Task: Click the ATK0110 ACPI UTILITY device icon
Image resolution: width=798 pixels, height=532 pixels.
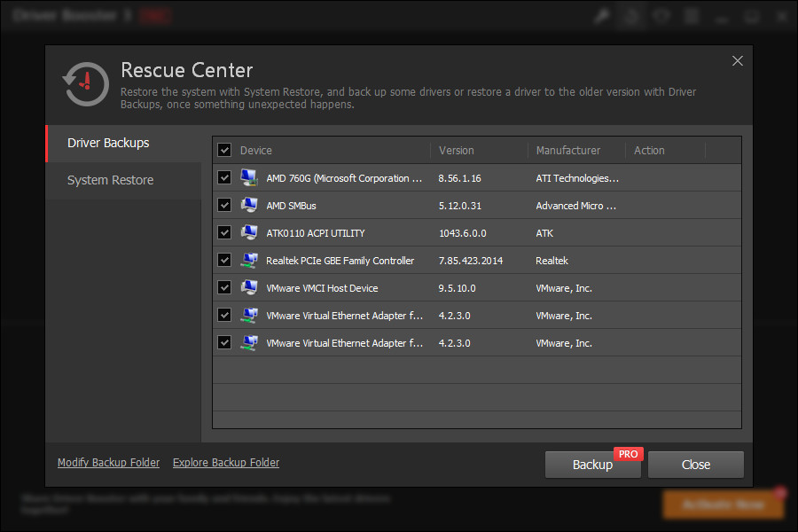Action: point(249,232)
